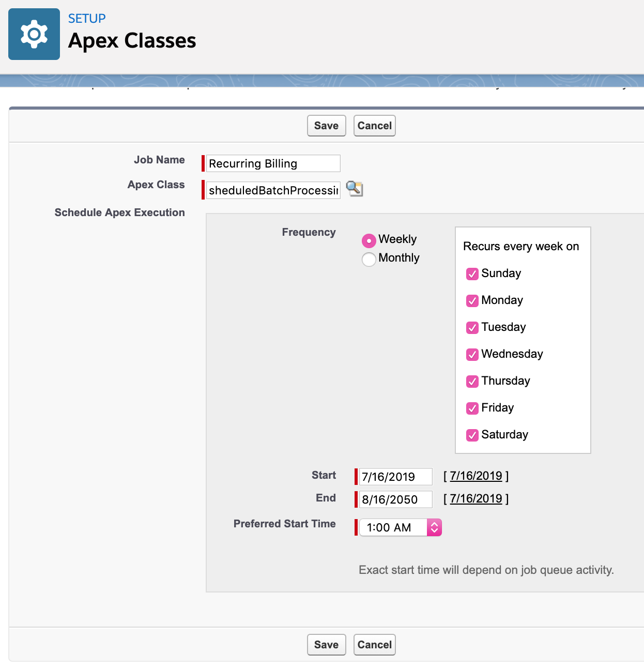
Task: Open the Apex Class lookup magnifier icon
Action: [355, 189]
